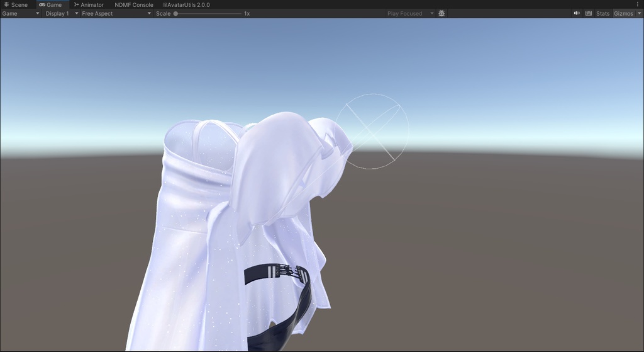644x352 pixels.
Task: Open the Free Aspect ratio dropdown
Action: (116, 14)
